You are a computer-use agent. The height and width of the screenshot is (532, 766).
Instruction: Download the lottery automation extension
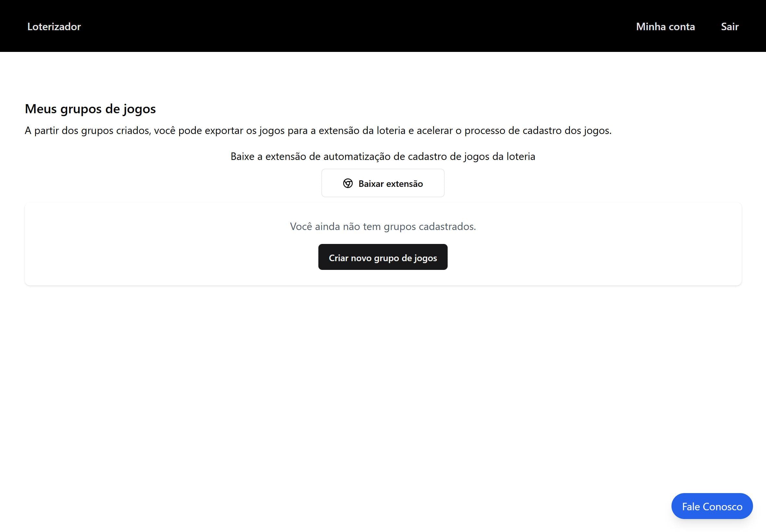click(382, 183)
